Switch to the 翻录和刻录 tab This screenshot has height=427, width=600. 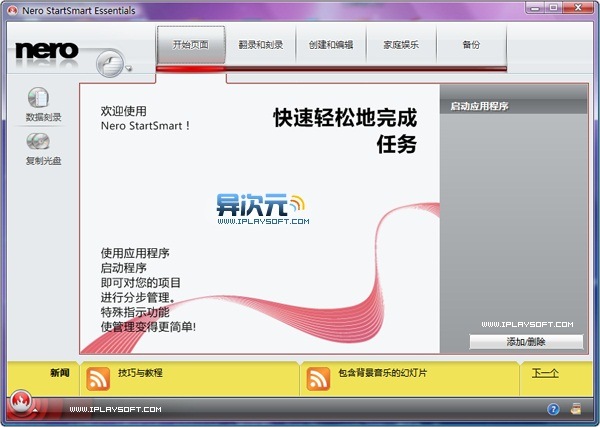[x=261, y=45]
